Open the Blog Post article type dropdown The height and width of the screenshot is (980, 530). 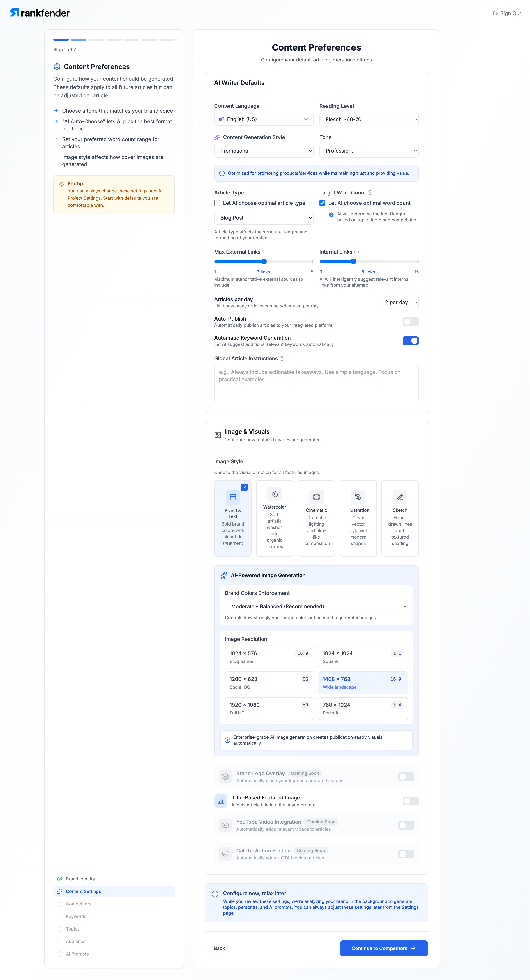click(x=264, y=218)
